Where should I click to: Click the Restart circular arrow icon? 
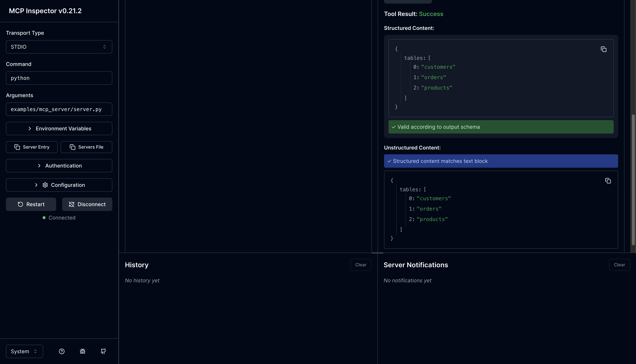(x=20, y=204)
